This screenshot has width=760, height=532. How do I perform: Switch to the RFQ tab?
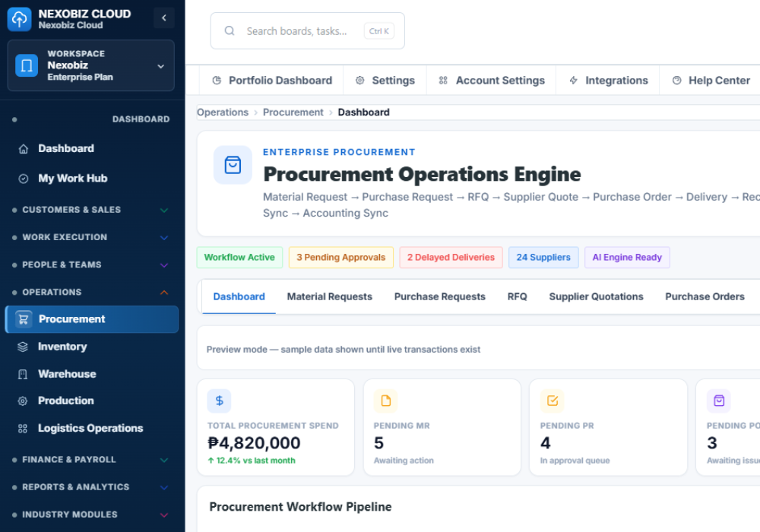(517, 296)
